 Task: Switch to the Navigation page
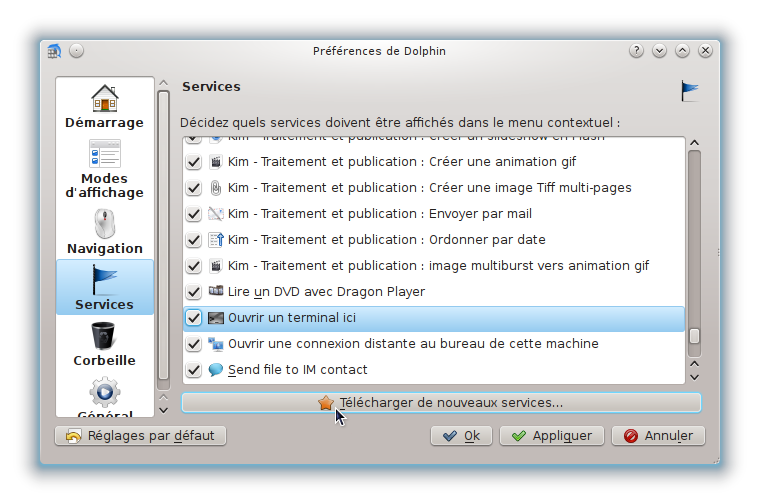pyautogui.click(x=105, y=232)
